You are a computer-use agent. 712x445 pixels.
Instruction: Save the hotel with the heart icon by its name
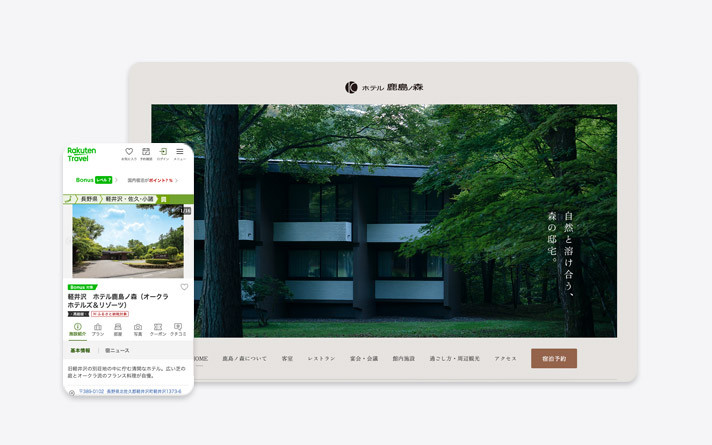point(184,287)
